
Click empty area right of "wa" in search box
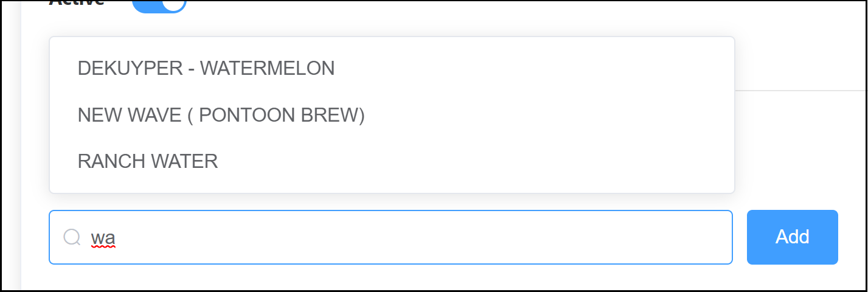point(426,237)
